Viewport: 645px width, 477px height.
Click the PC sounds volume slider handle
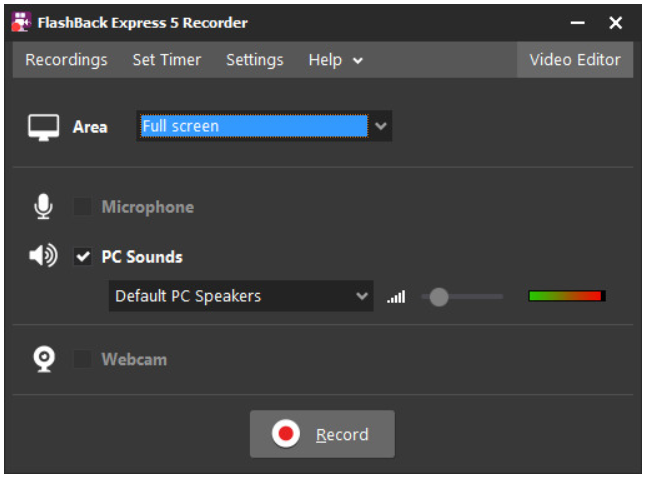439,296
